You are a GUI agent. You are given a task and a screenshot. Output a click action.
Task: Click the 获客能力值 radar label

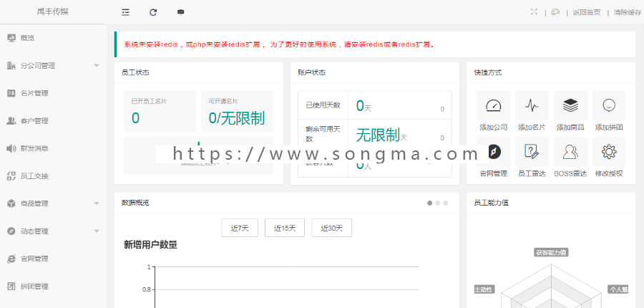551,252
